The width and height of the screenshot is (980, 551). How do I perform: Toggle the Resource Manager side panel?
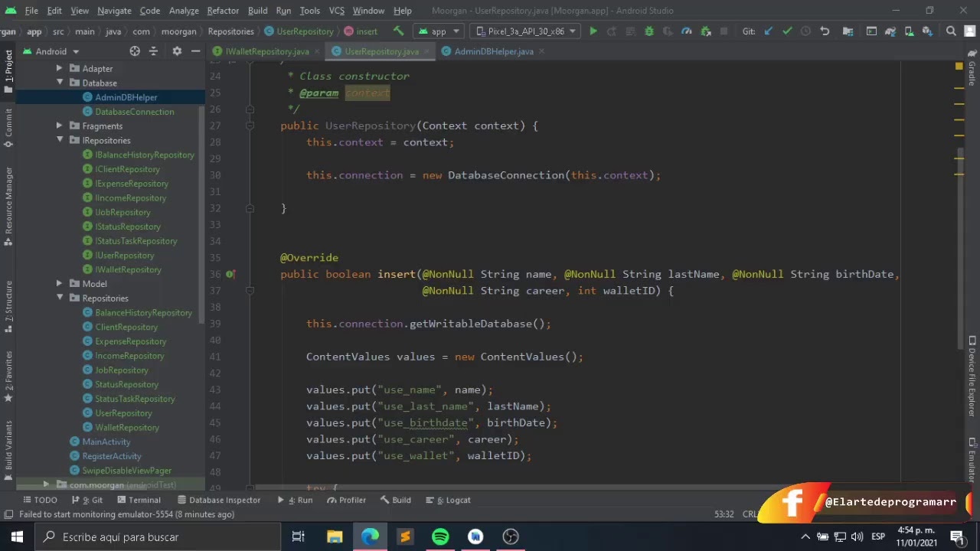click(8, 205)
